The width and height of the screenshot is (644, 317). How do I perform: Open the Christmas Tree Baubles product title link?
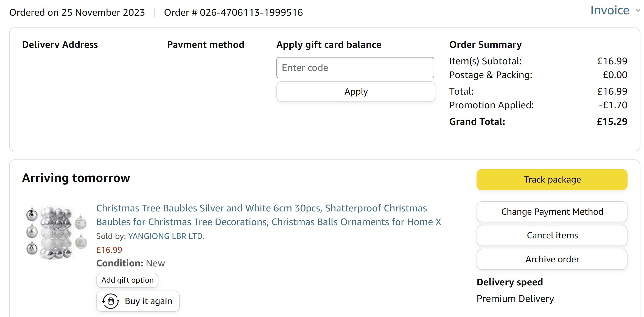click(268, 215)
